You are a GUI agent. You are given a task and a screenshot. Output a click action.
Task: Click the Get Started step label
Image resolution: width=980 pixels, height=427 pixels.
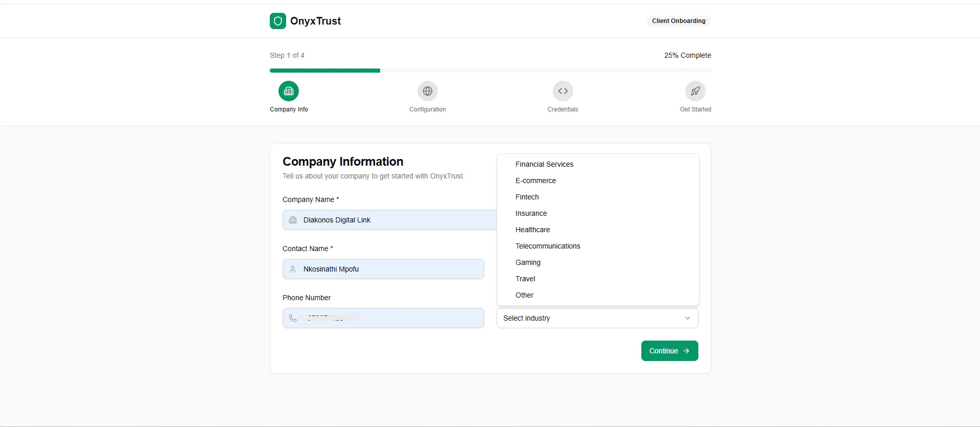click(695, 109)
